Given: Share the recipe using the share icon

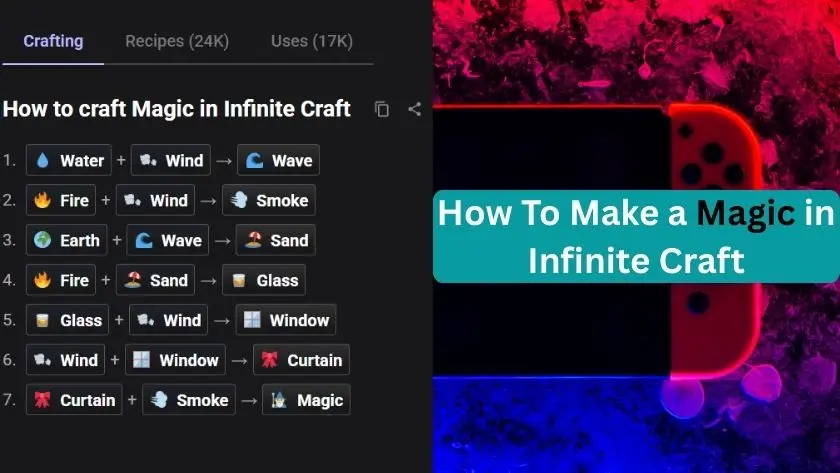Looking at the screenshot, I should (415, 109).
